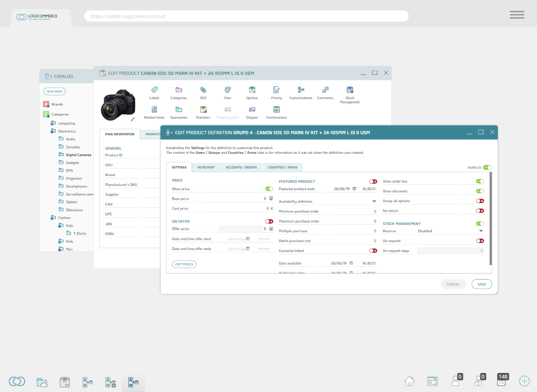Expand the Electronics category in catalog tree
Viewport: 537px width, 392px height.
(53, 131)
